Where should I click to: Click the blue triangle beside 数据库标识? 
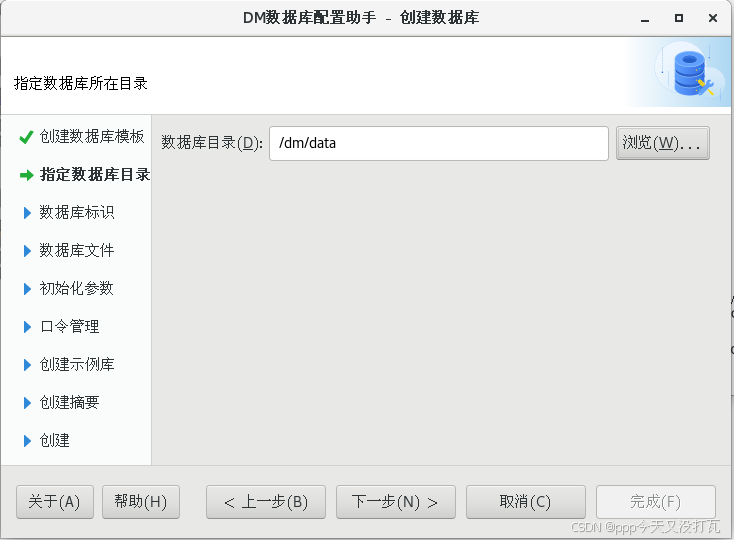(x=27, y=213)
